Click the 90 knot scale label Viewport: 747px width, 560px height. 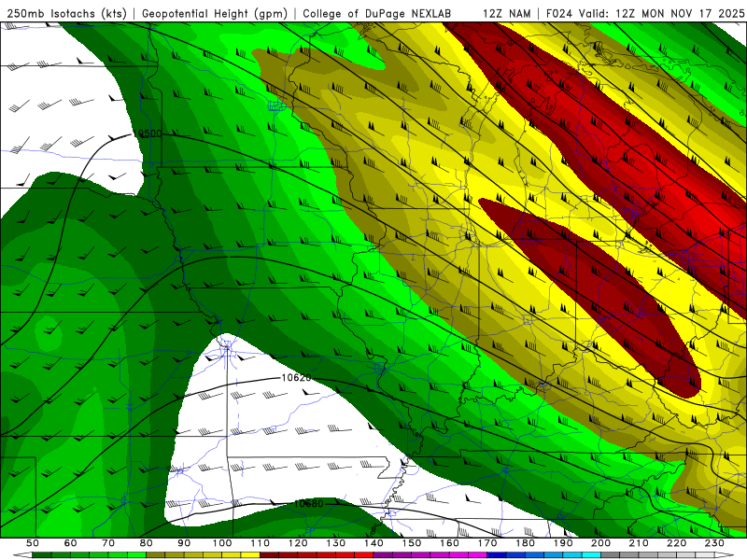coord(184,543)
